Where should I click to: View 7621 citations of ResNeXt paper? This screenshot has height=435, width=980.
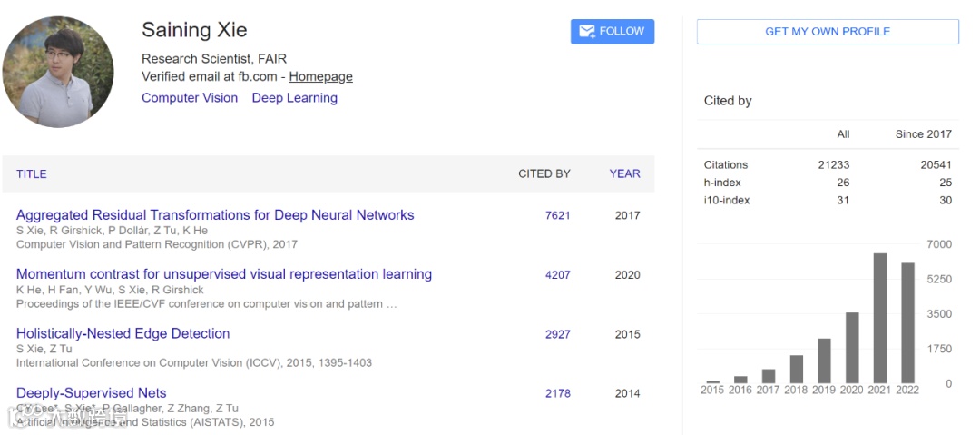tap(558, 216)
